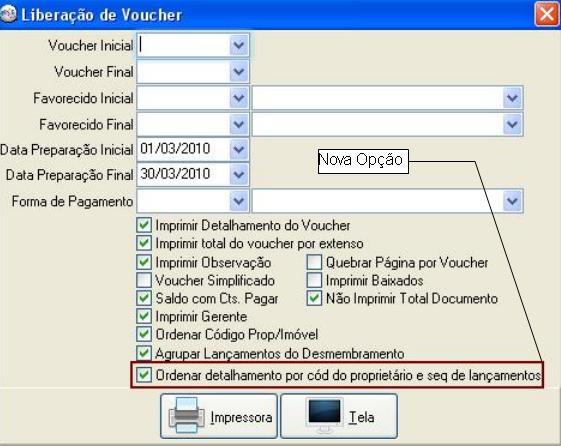Screen dimensions: 561x446
Task: Open the Voucher Inicial dropdown
Action: [239, 45]
